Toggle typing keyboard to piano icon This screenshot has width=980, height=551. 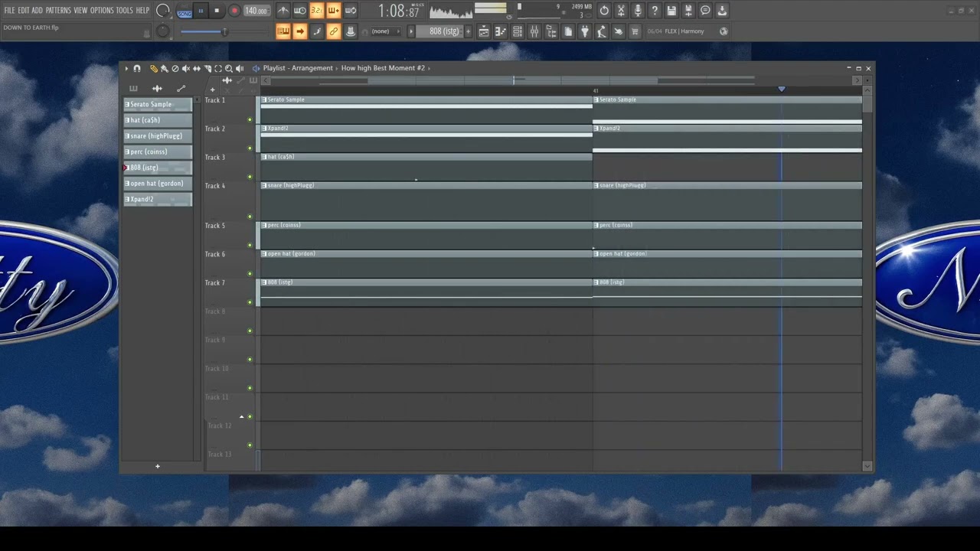tap(283, 31)
